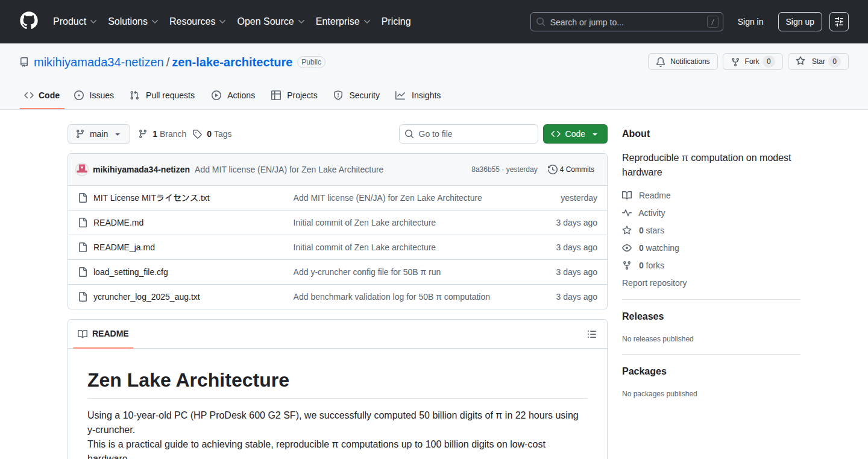Focus the Search or jump to field
Viewport: 868px width, 459px height.
[627, 22]
